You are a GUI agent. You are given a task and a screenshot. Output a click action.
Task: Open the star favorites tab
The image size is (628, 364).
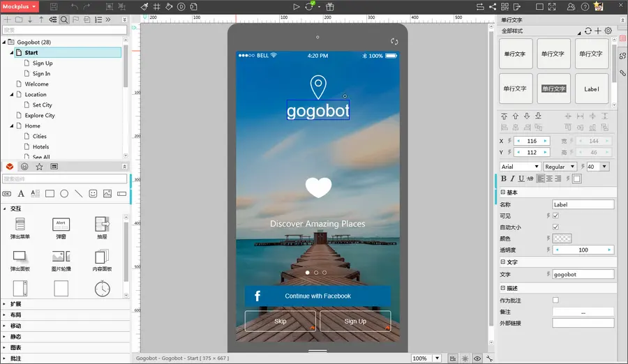[x=39, y=167]
